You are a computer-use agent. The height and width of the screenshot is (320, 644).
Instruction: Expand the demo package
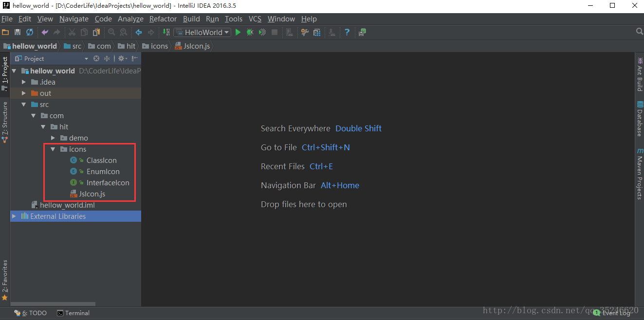[x=53, y=138]
